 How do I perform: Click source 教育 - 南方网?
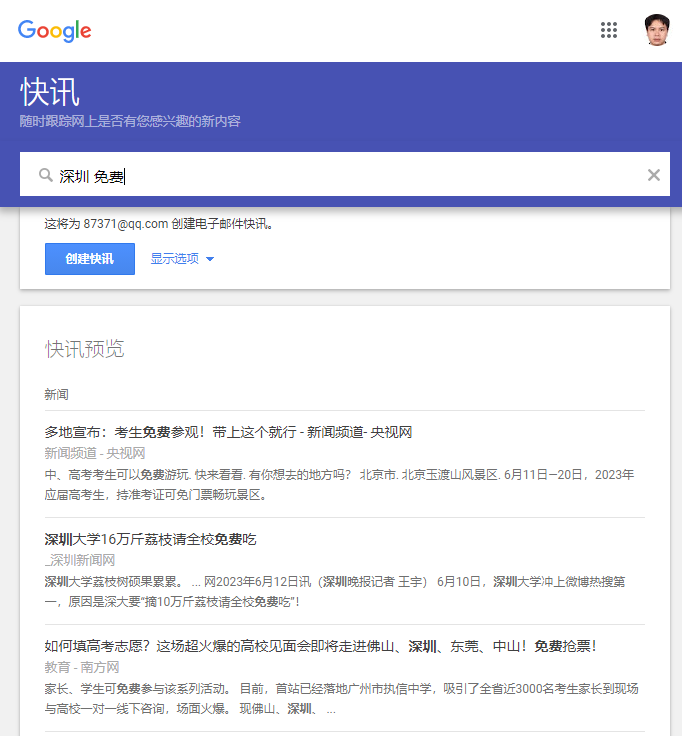pos(82,667)
